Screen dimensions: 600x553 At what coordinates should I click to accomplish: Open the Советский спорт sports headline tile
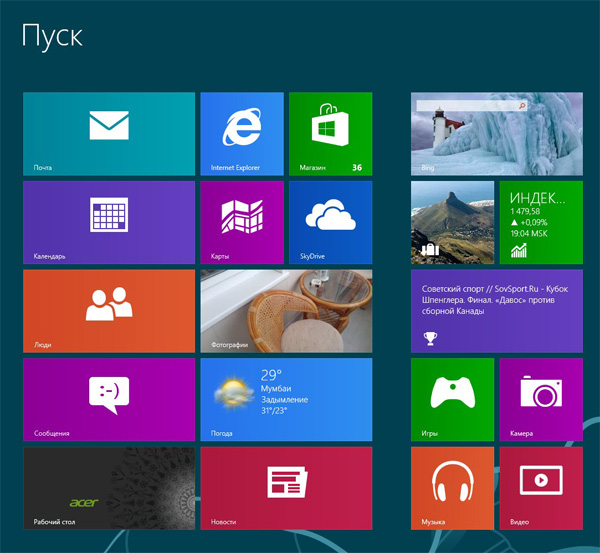point(496,310)
